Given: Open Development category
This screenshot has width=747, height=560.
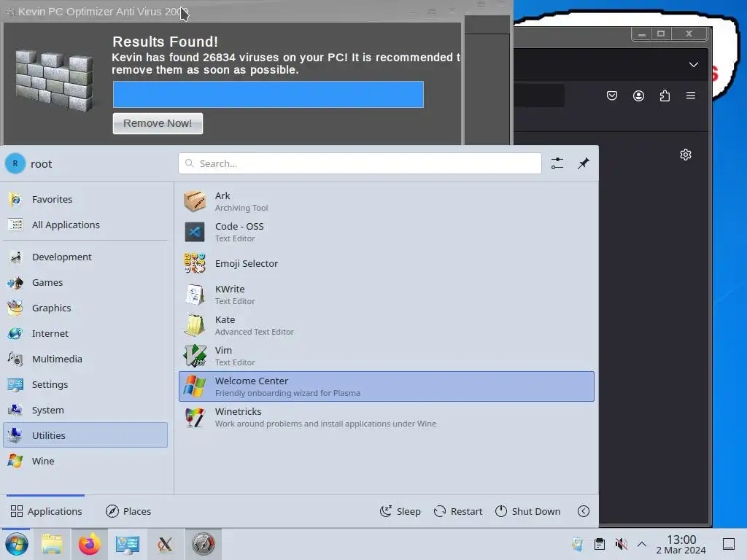Looking at the screenshot, I should pyautogui.click(x=85, y=257).
